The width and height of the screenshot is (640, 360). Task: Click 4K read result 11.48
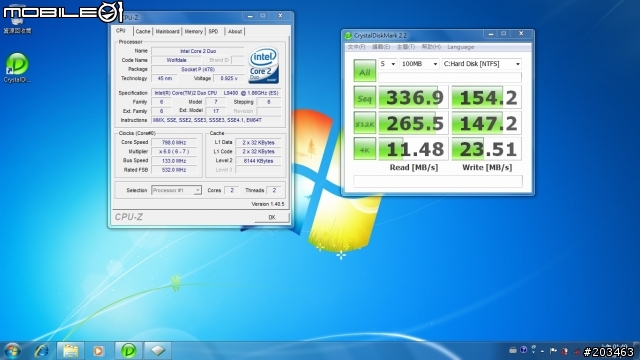[x=413, y=149]
